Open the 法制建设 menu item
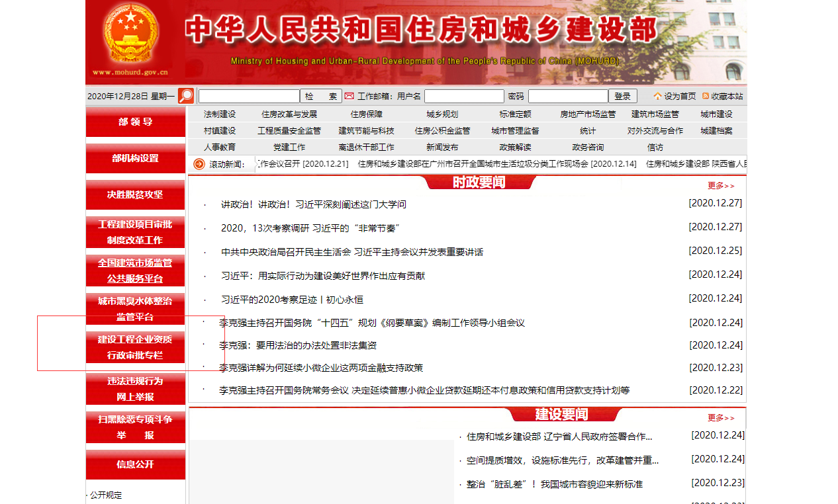Viewport: 838px width, 504px height. point(220,114)
